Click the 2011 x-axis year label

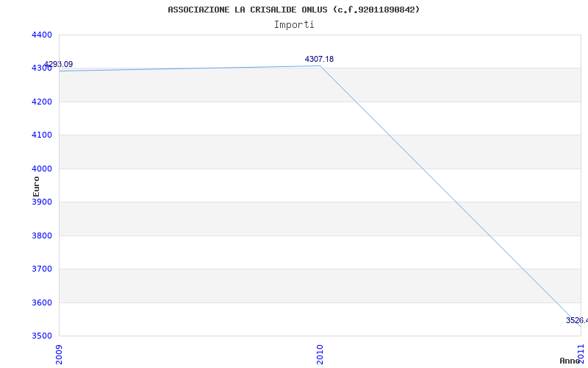coord(581,353)
